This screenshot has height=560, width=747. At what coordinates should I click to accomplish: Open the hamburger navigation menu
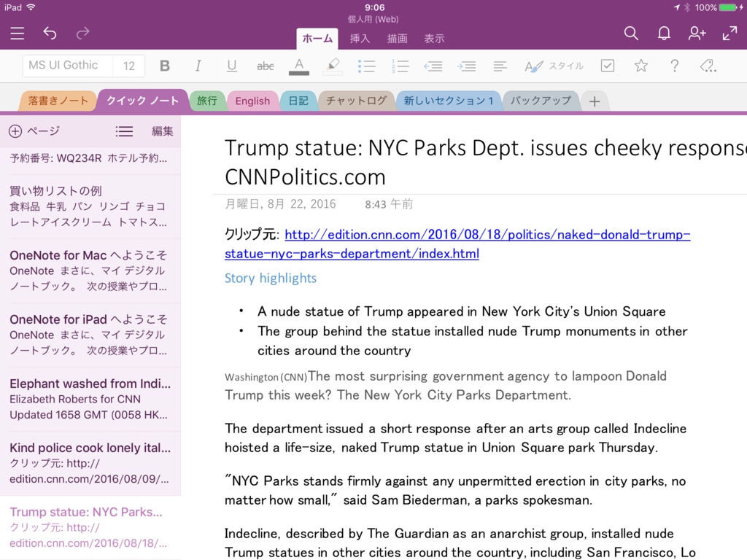pyautogui.click(x=18, y=33)
